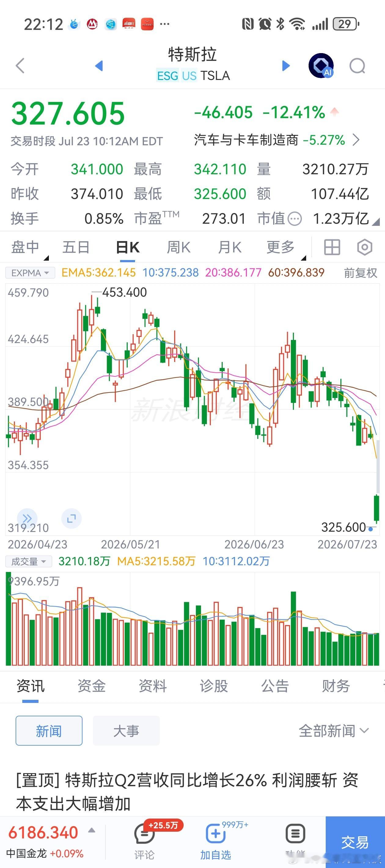The image size is (385, 868).
Task: Tap the 453.400 high marker on chart
Action: (124, 292)
